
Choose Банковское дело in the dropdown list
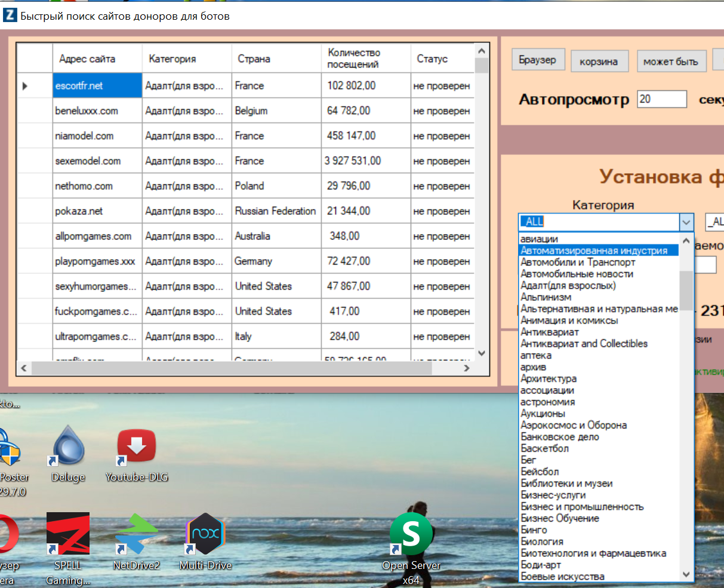560,437
